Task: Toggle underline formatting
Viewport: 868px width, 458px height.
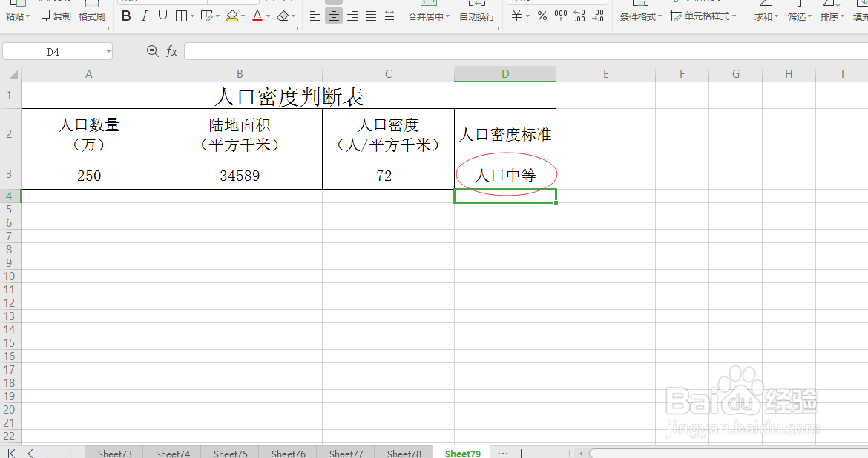Action: (x=162, y=16)
